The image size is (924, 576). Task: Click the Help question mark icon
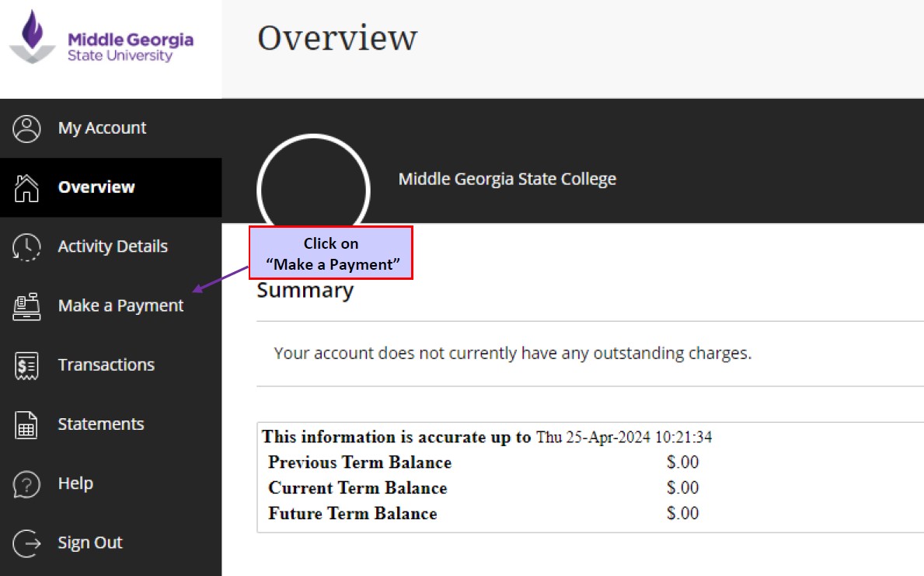26,484
